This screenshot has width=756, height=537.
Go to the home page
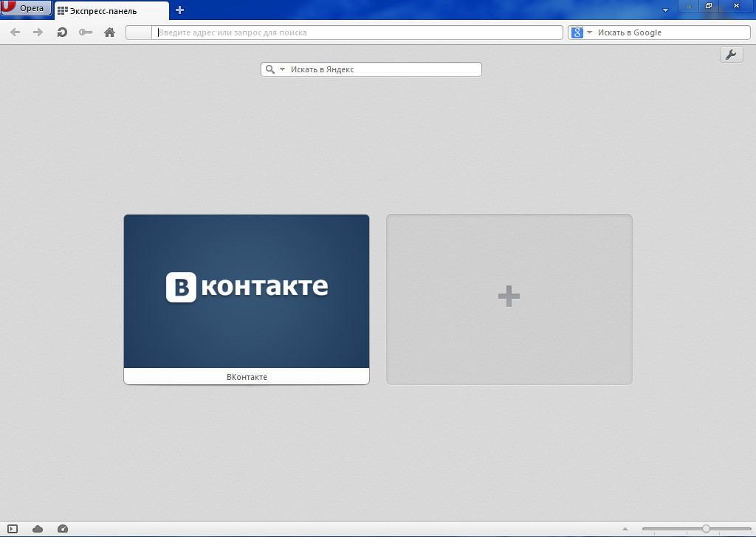coord(109,32)
